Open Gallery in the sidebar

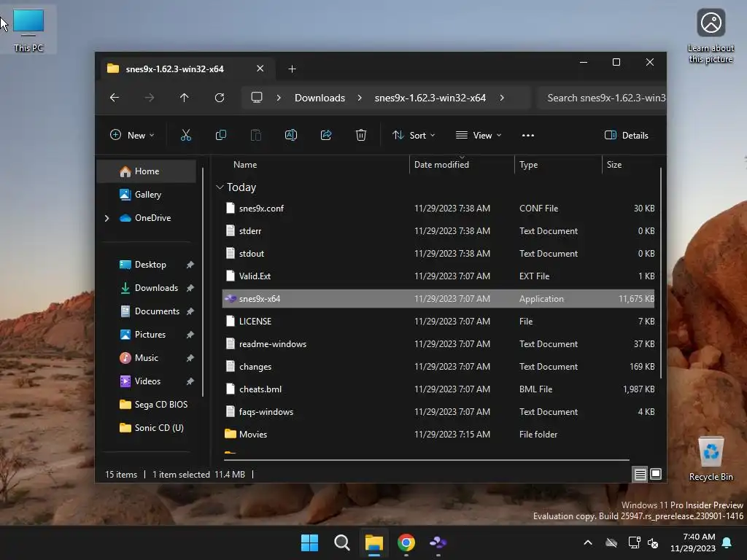146,195
